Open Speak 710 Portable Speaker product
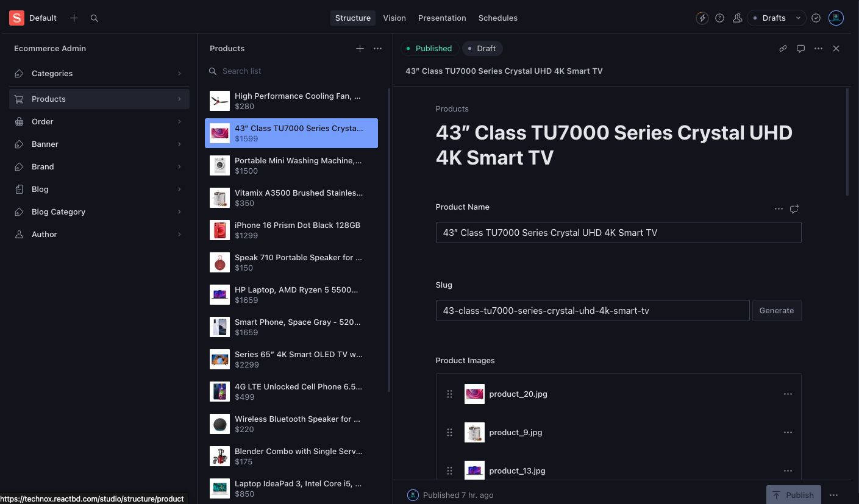Screen dimensions: 859x504 tap(291, 262)
